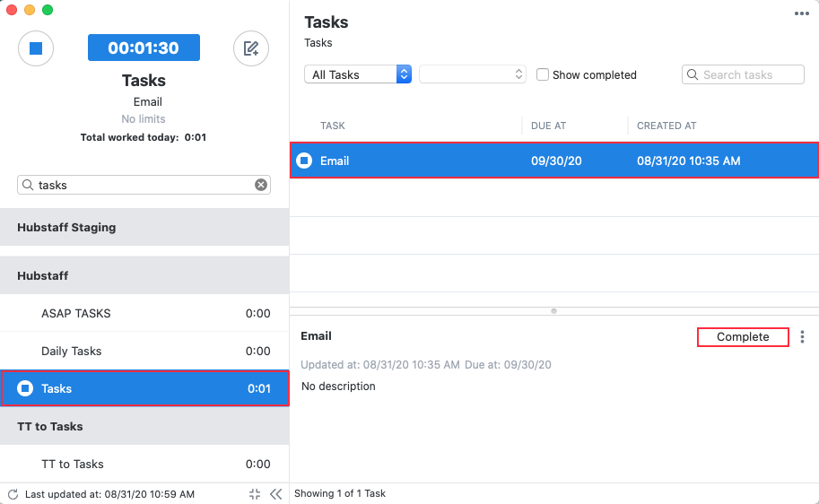Clear the project search field
The image size is (819, 504).
261,185
